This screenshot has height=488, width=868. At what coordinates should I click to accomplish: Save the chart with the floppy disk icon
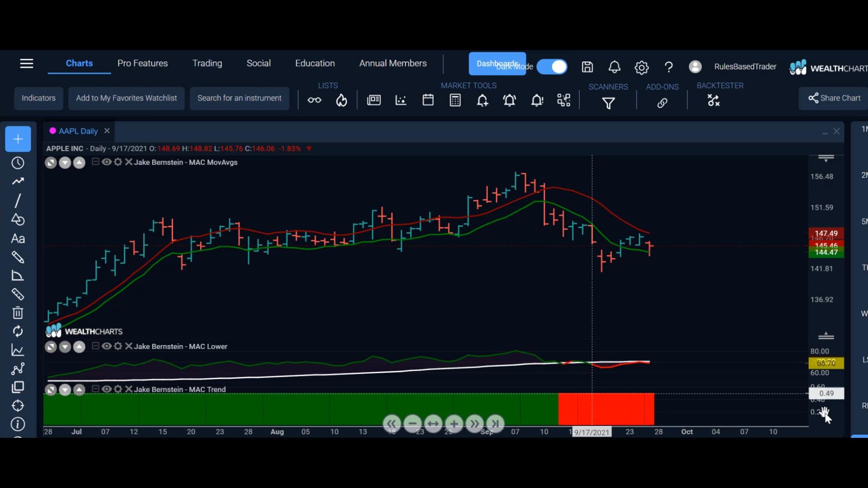(587, 67)
